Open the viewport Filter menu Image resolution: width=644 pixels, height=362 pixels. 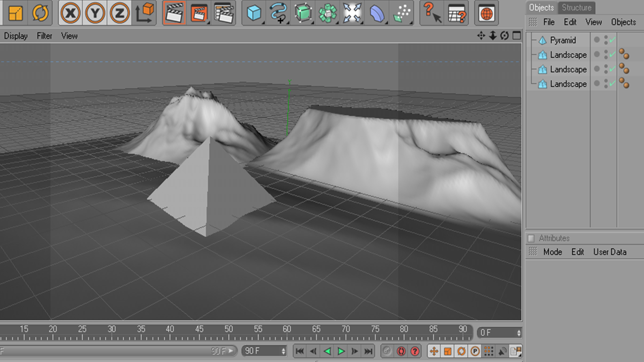pyautogui.click(x=45, y=36)
